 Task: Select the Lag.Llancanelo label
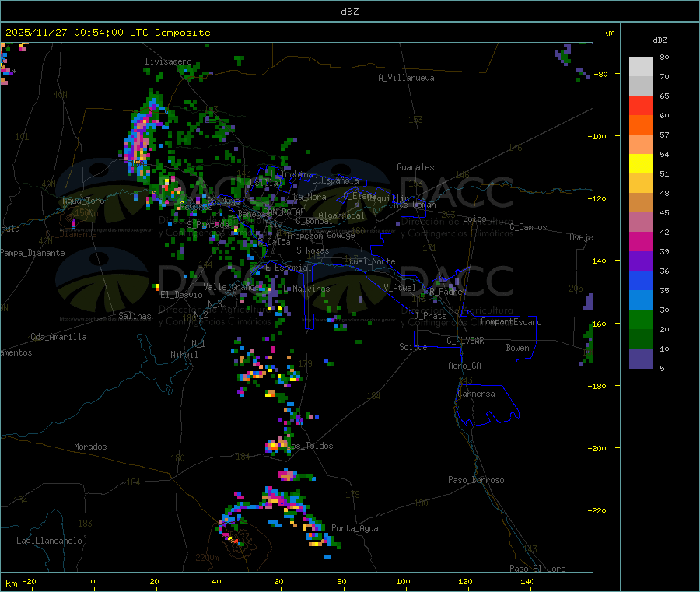coord(49,541)
